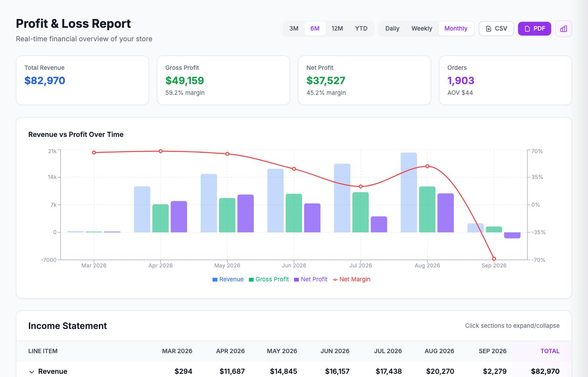This screenshot has width=588, height=377.
Task: Collapse the Revenue row chevron
Action: click(x=32, y=372)
